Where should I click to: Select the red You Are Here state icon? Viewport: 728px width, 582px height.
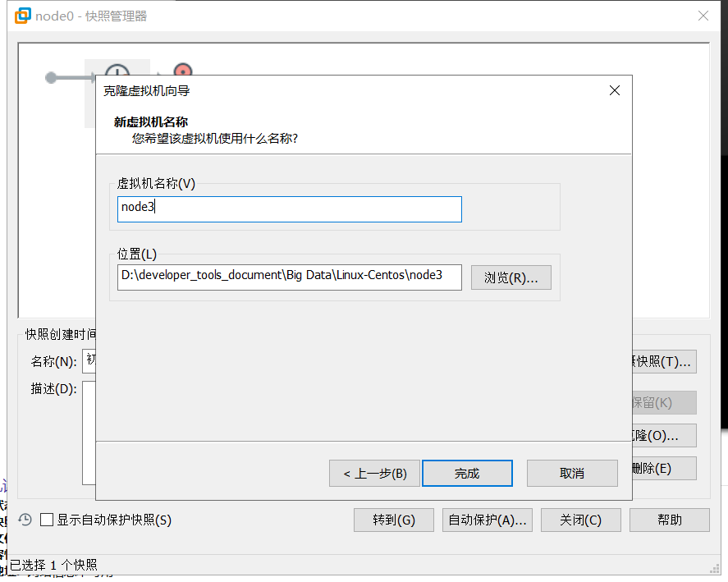pos(182,71)
